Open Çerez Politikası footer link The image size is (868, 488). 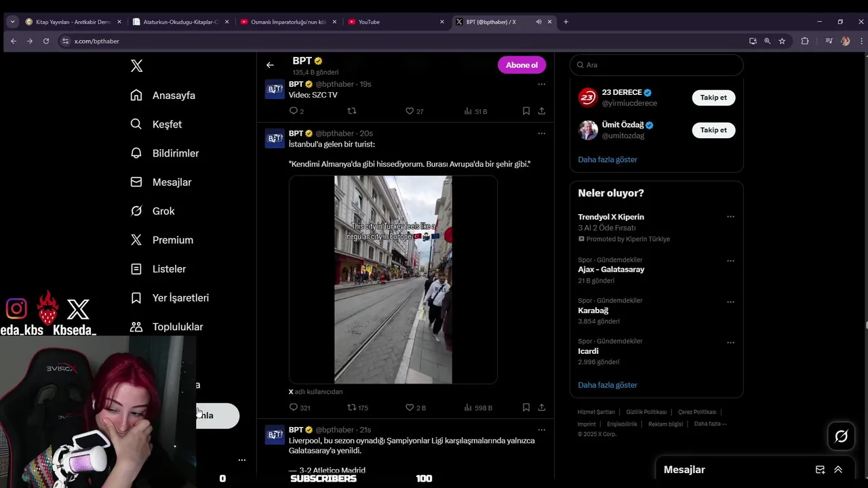tap(697, 412)
